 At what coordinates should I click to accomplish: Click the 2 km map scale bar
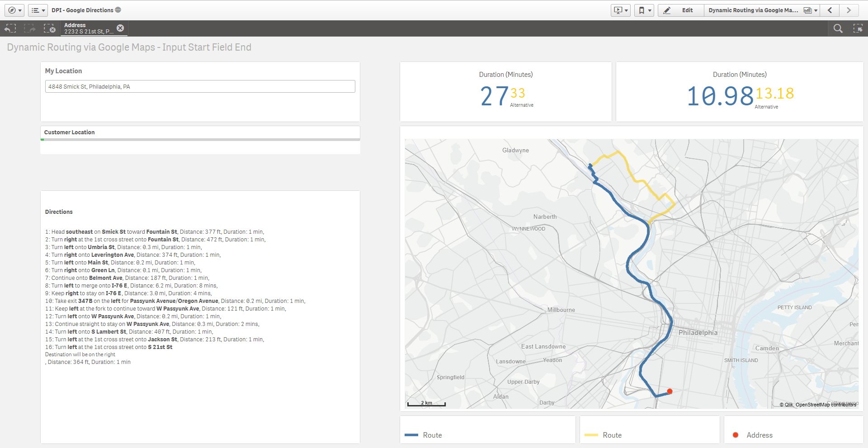click(426, 404)
